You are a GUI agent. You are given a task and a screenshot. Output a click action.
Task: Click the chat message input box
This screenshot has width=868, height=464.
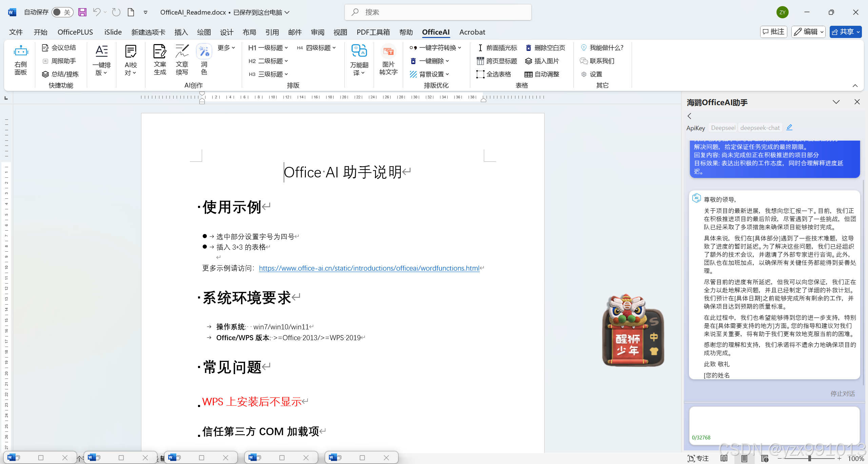(774, 421)
